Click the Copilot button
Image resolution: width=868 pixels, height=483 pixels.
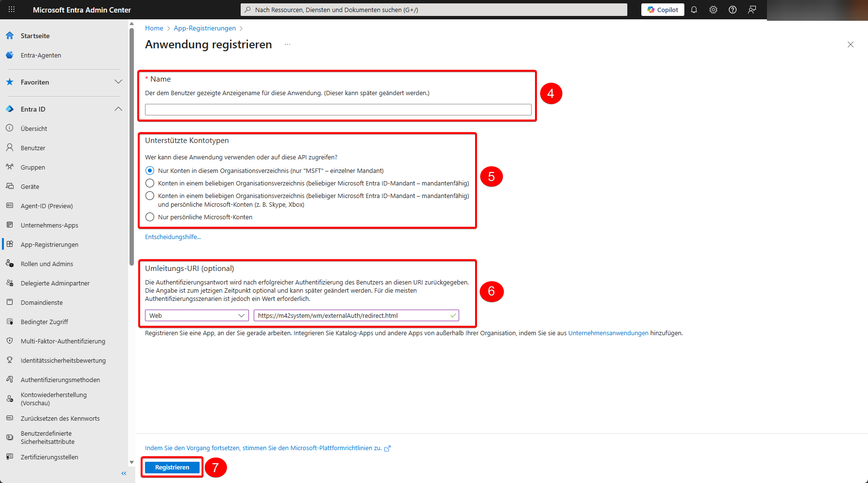[663, 10]
